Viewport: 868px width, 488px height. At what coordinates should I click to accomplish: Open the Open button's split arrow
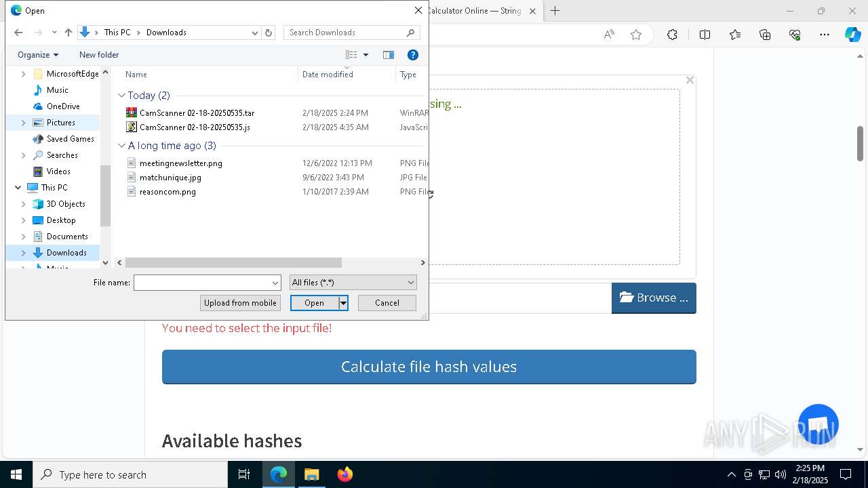(343, 303)
